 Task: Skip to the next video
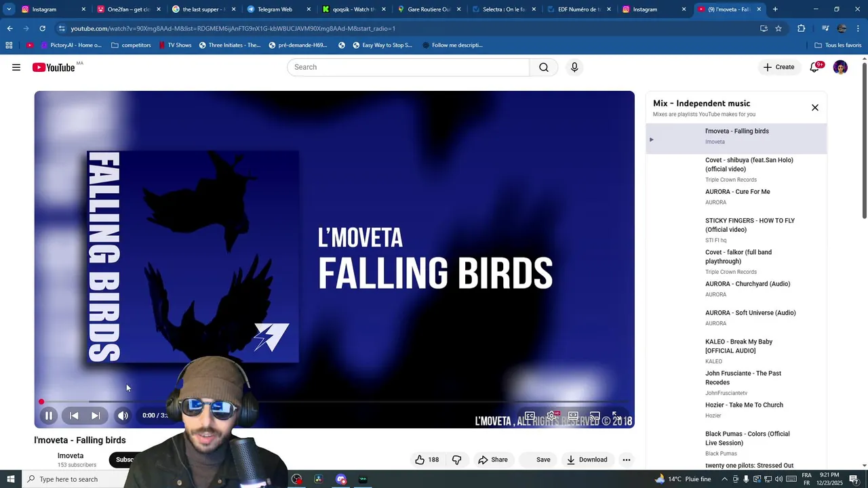(x=96, y=415)
